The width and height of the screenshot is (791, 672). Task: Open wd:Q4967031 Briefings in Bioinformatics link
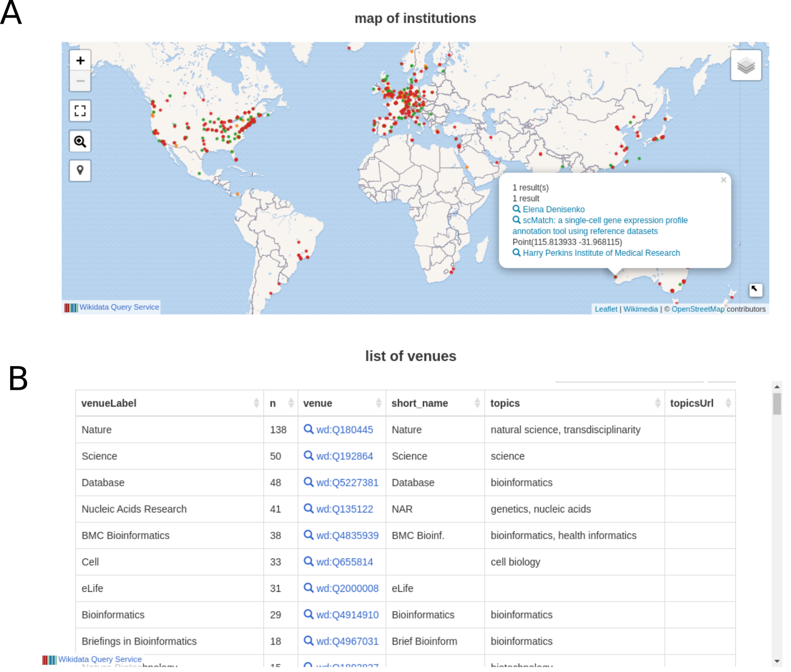[x=347, y=641]
